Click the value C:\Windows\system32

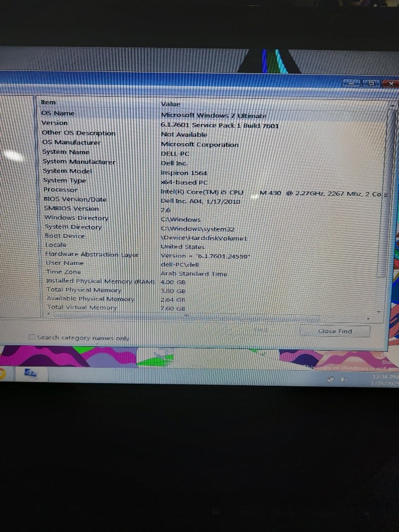pyautogui.click(x=197, y=229)
